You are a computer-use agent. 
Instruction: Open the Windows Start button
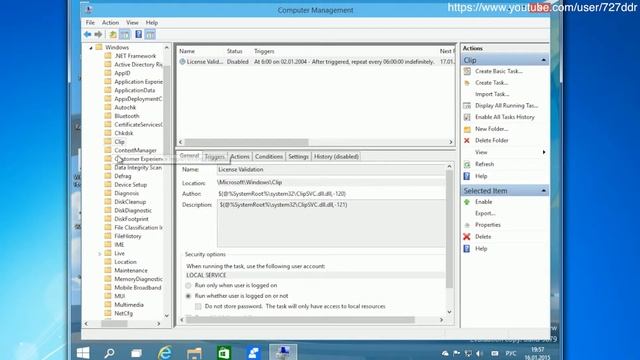point(83,353)
